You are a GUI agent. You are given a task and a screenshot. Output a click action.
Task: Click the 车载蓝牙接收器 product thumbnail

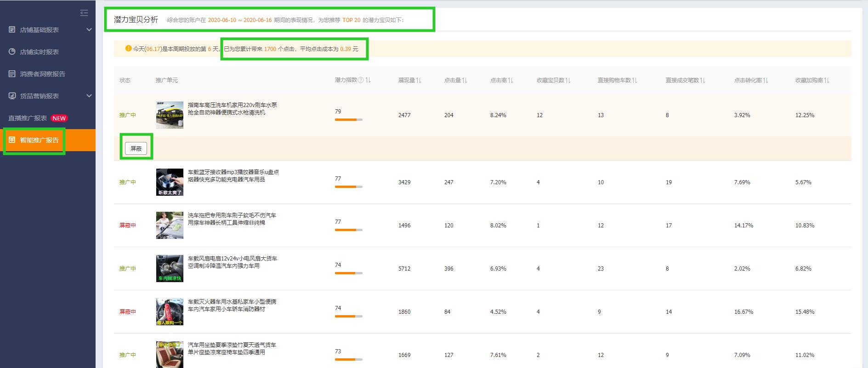click(170, 182)
